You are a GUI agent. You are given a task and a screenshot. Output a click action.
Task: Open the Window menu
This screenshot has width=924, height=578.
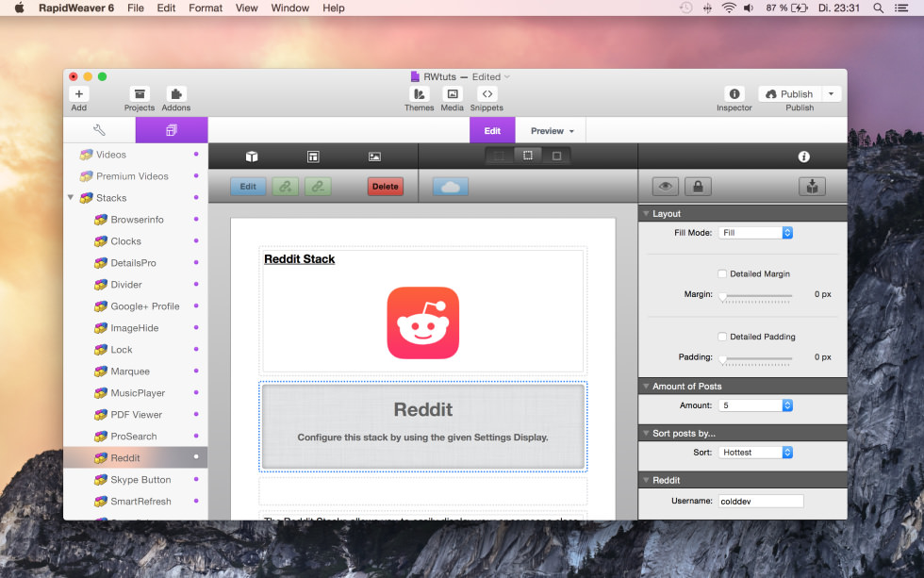(x=290, y=8)
